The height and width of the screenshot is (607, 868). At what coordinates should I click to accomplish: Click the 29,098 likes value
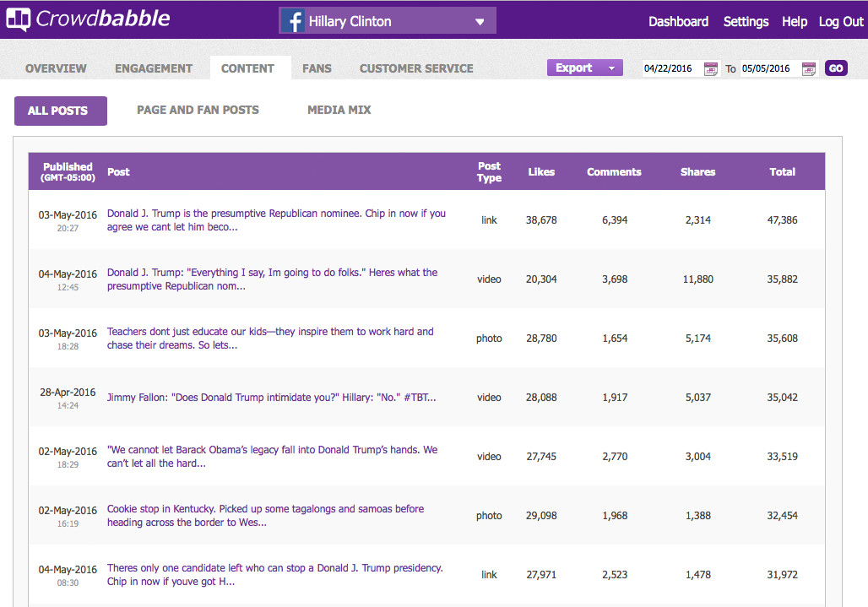pos(541,516)
